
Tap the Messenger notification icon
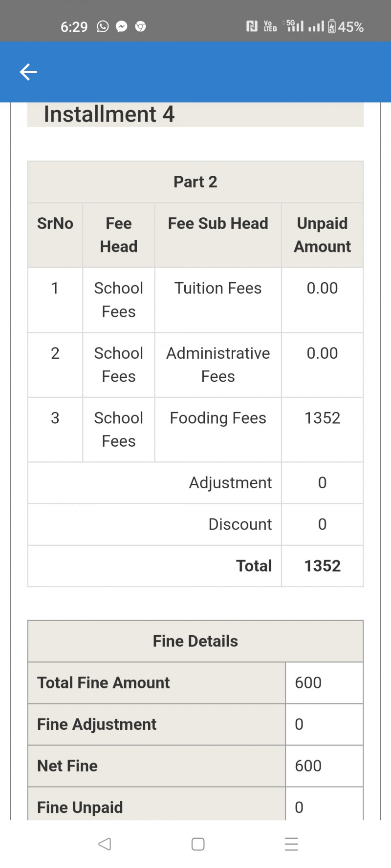pyautogui.click(x=122, y=26)
